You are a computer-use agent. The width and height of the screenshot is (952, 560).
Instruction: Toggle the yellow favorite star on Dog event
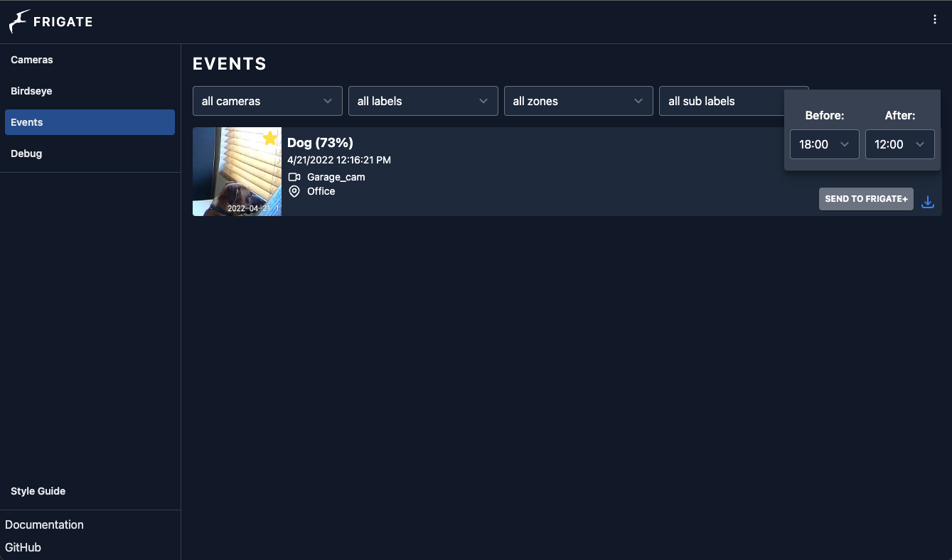pos(270,138)
